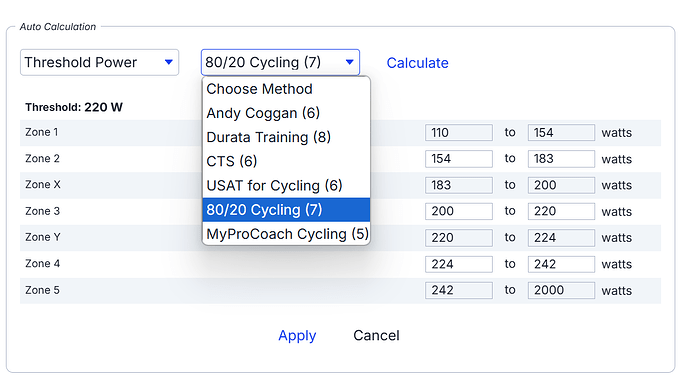Click Zone X upper field 200
This screenshot has width=690, height=380.
pyautogui.click(x=562, y=185)
